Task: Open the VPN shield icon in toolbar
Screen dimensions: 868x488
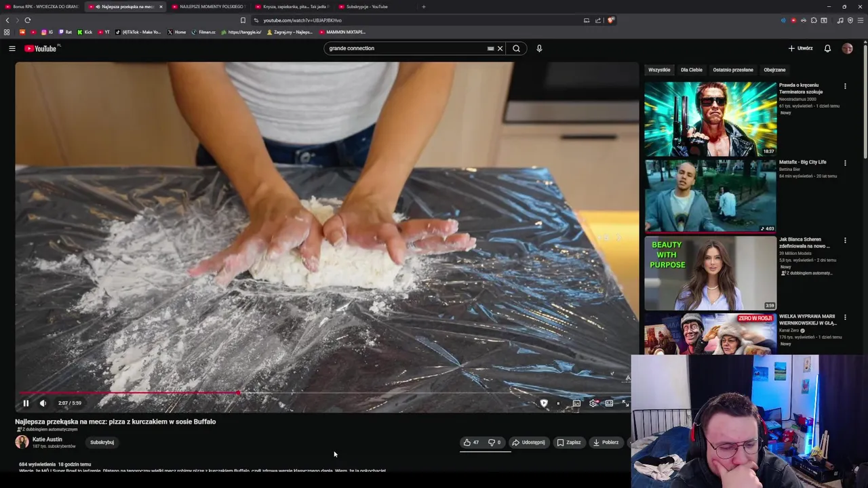Action: [x=850, y=20]
